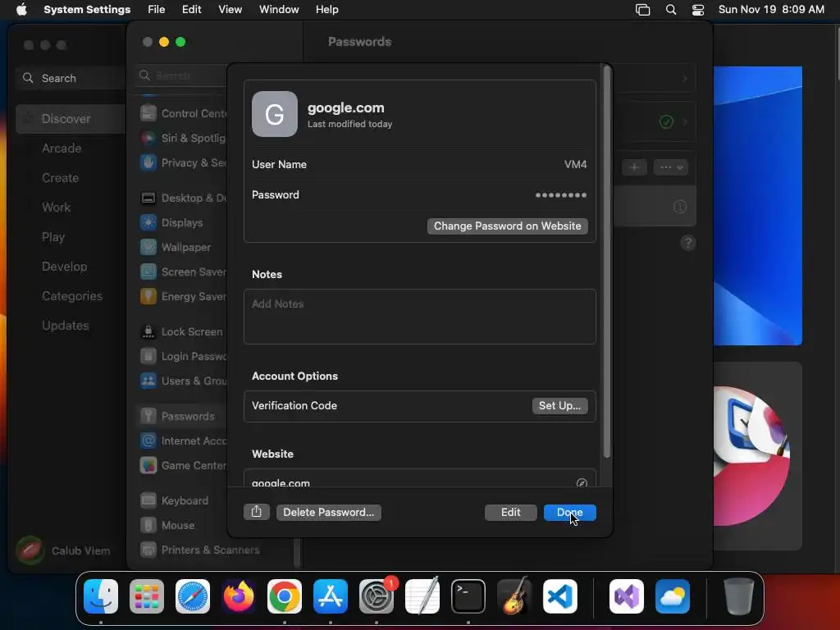Launch Google Chrome from the dock

coord(285,596)
